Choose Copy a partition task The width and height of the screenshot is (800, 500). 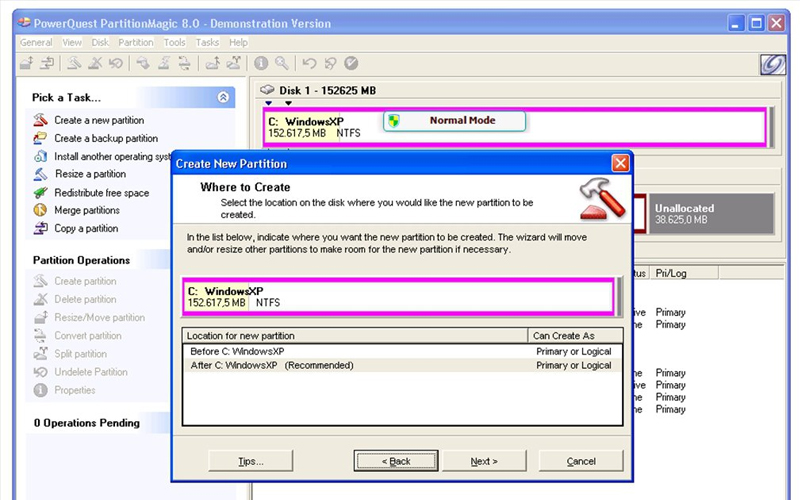pyautogui.click(x=76, y=229)
